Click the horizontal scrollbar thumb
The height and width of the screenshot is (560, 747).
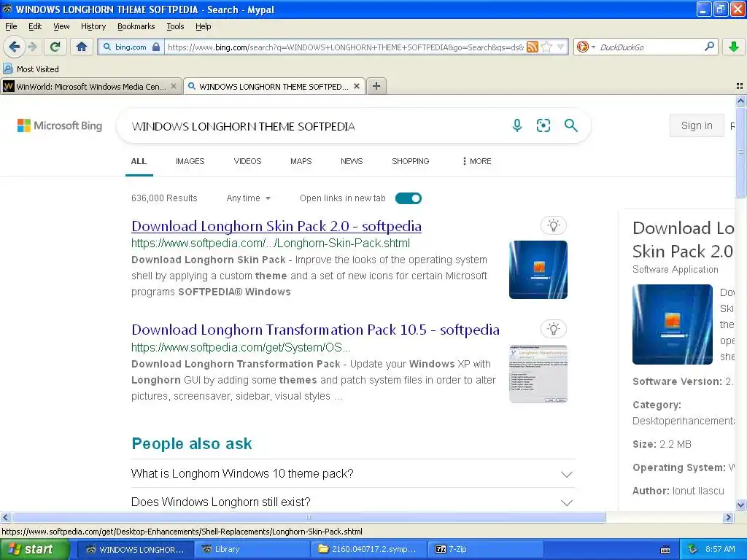pyautogui.click(x=309, y=517)
